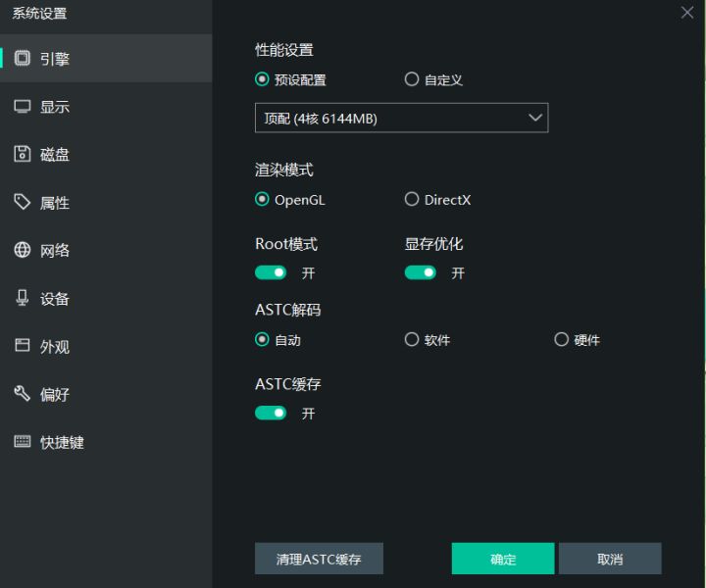This screenshot has height=588, width=706.
Task: Click the 取消 button
Action: pos(610,559)
